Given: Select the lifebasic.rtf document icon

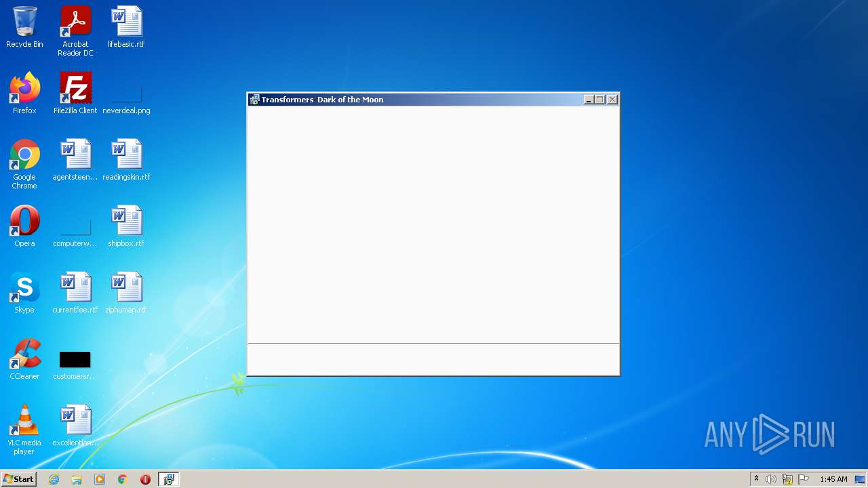Looking at the screenshot, I should [126, 27].
